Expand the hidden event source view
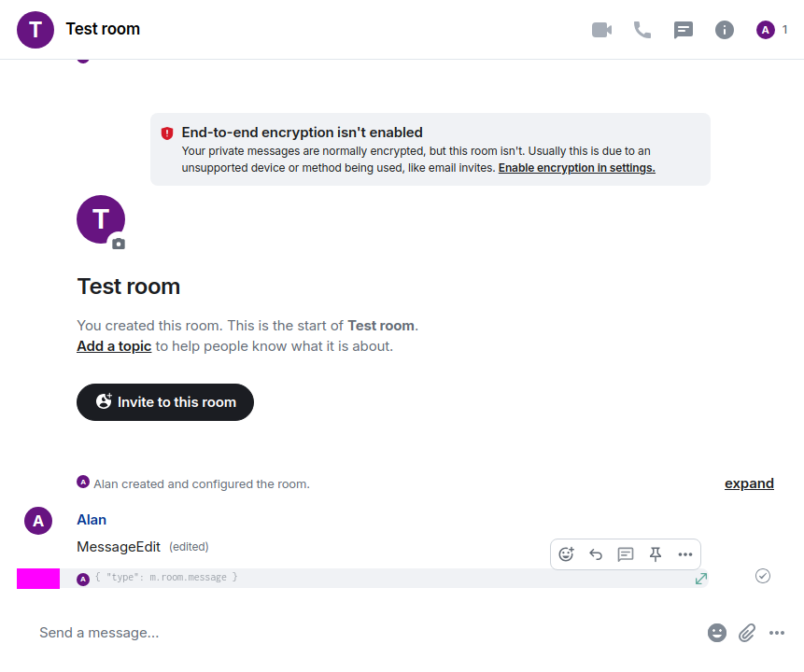Screen dimensions: 804x672 tap(701, 579)
